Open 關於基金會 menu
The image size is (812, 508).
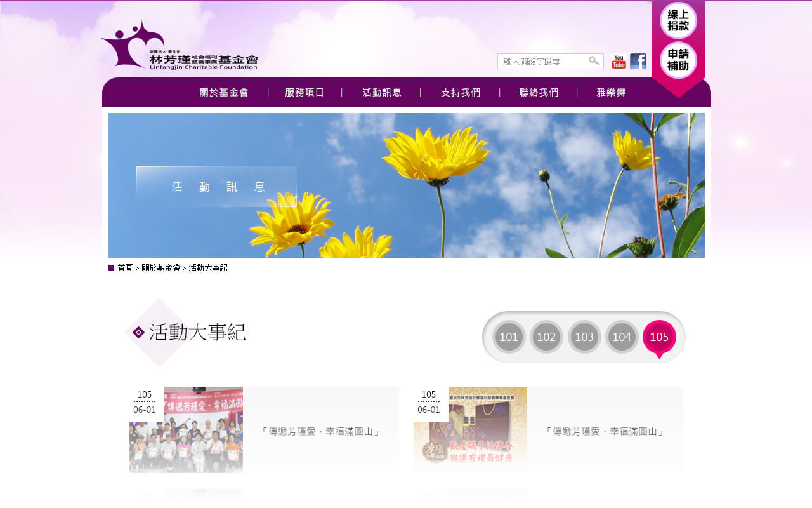(224, 93)
